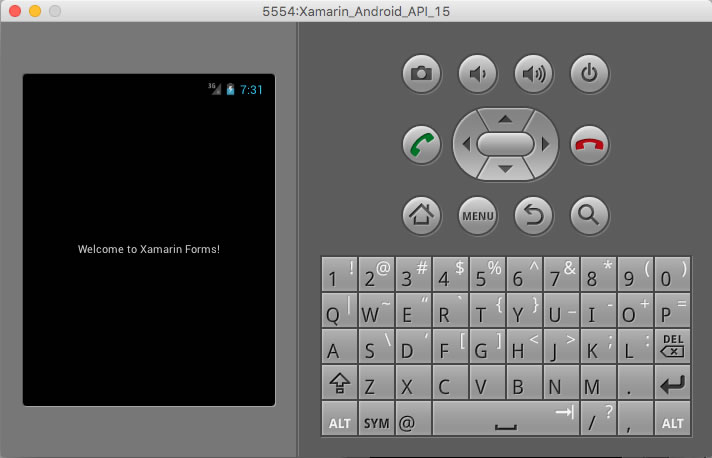This screenshot has height=458, width=712.
Task: Click the D-pad left arrow
Action: click(x=466, y=144)
